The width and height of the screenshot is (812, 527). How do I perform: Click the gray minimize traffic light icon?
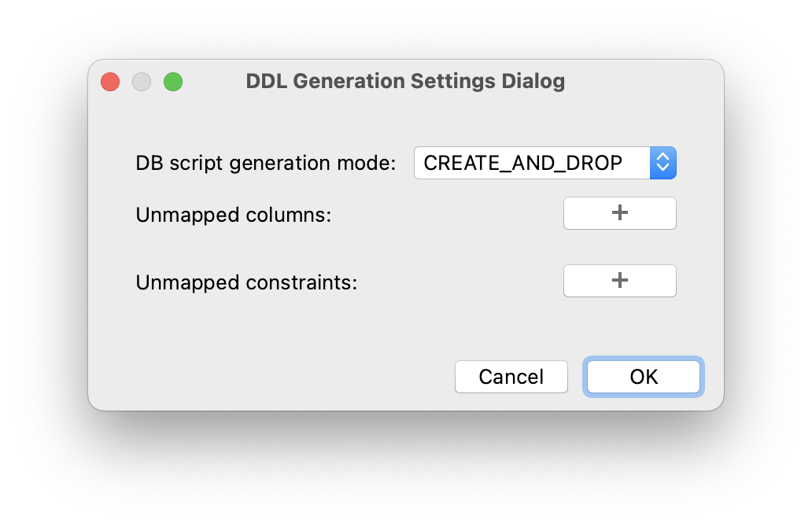click(141, 81)
